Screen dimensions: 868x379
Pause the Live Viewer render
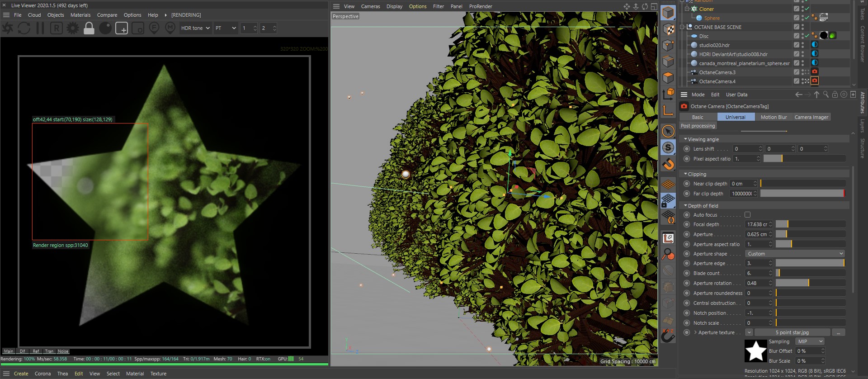click(x=40, y=28)
